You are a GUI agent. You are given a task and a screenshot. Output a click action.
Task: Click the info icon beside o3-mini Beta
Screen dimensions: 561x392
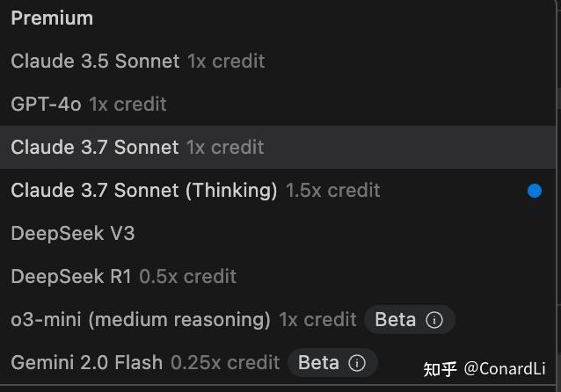433,320
